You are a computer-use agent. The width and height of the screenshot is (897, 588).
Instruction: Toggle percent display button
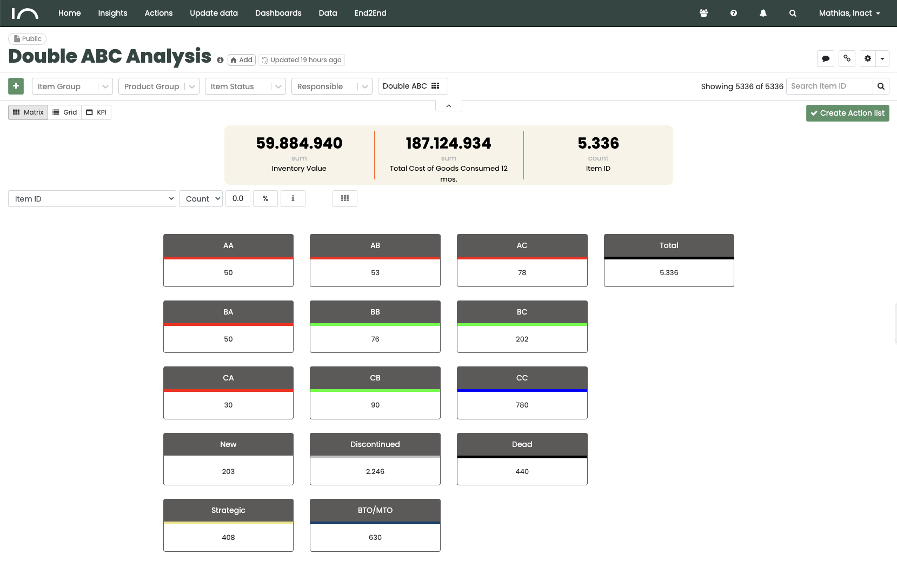pyautogui.click(x=265, y=198)
